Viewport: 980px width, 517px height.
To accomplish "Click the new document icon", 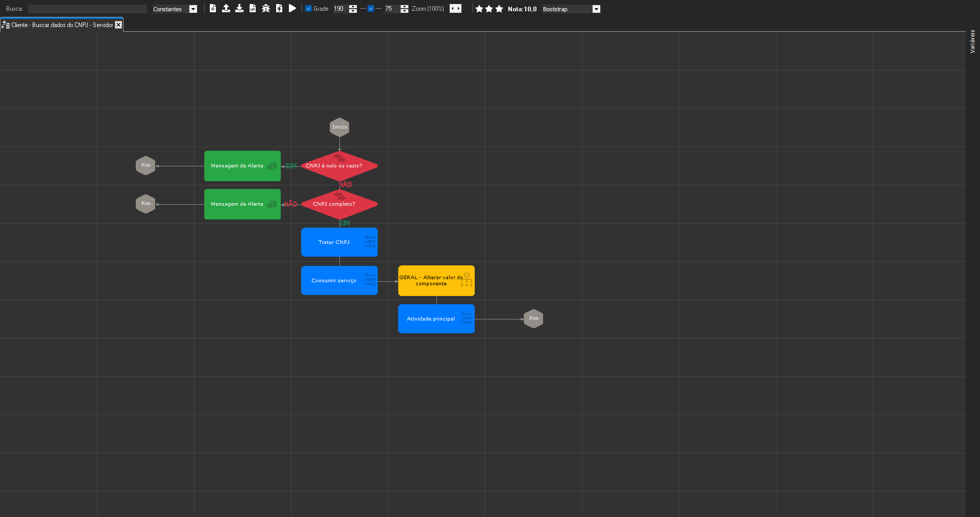I will tap(213, 8).
